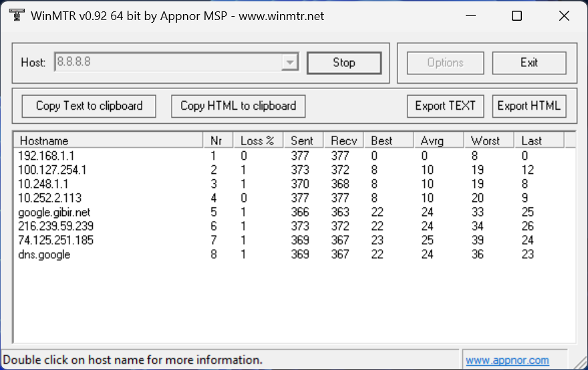Click Worst value 34 for 216.239.59.239
Viewport: 588px width, 370px height.
477,226
